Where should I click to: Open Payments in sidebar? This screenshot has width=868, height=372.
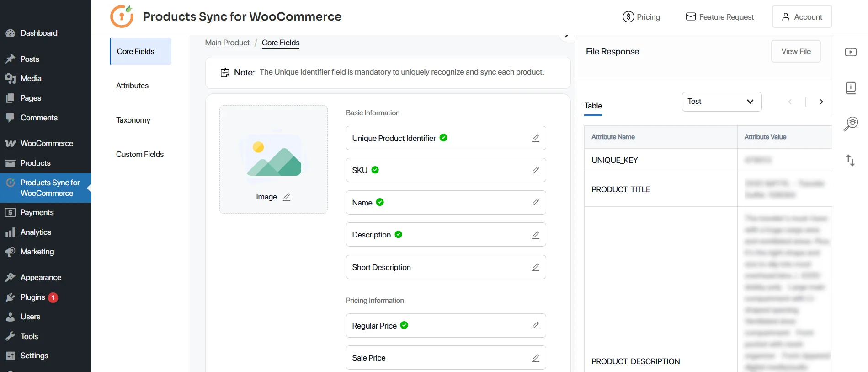pos(46,212)
